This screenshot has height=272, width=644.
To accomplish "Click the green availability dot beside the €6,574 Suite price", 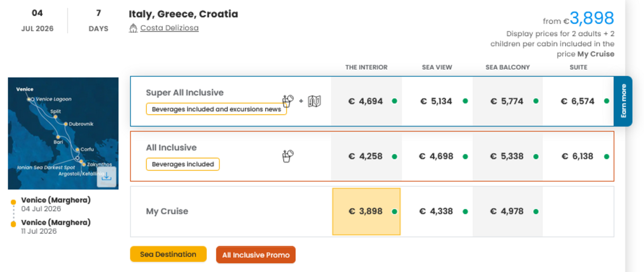I will pyautogui.click(x=606, y=101).
